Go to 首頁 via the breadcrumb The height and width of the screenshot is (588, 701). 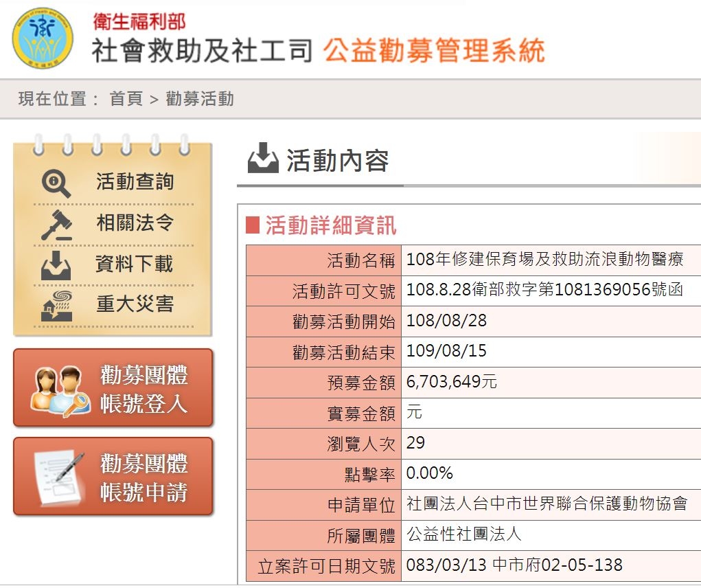pyautogui.click(x=126, y=99)
